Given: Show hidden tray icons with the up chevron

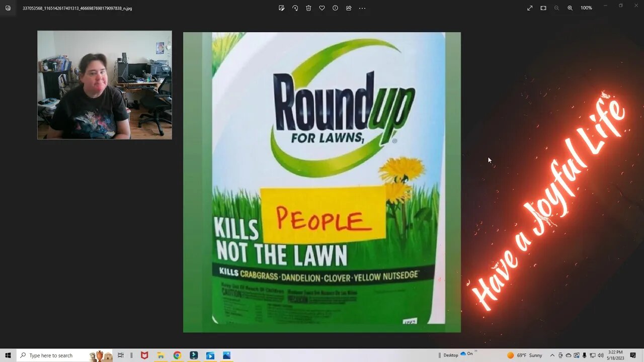Looking at the screenshot, I should coord(552,355).
